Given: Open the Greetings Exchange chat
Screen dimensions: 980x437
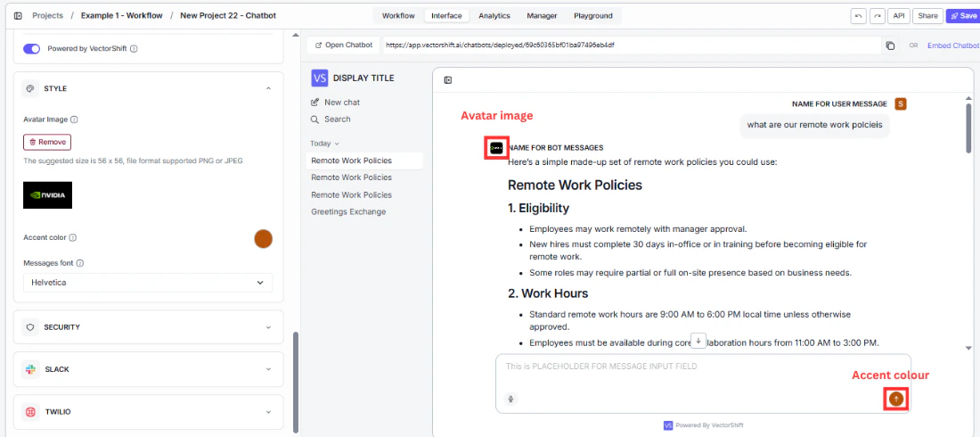Looking at the screenshot, I should click(x=348, y=211).
